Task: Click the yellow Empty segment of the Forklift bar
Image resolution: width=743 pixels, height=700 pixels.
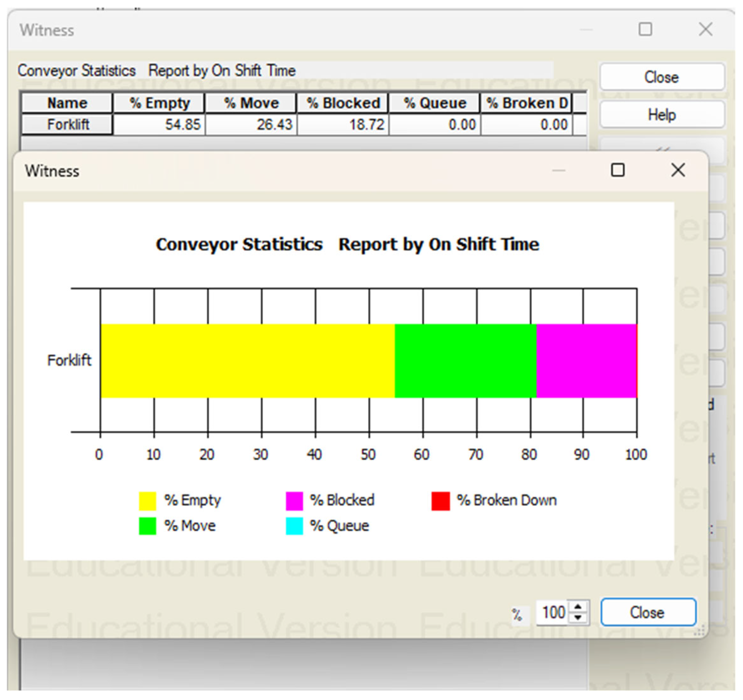Action: (247, 361)
